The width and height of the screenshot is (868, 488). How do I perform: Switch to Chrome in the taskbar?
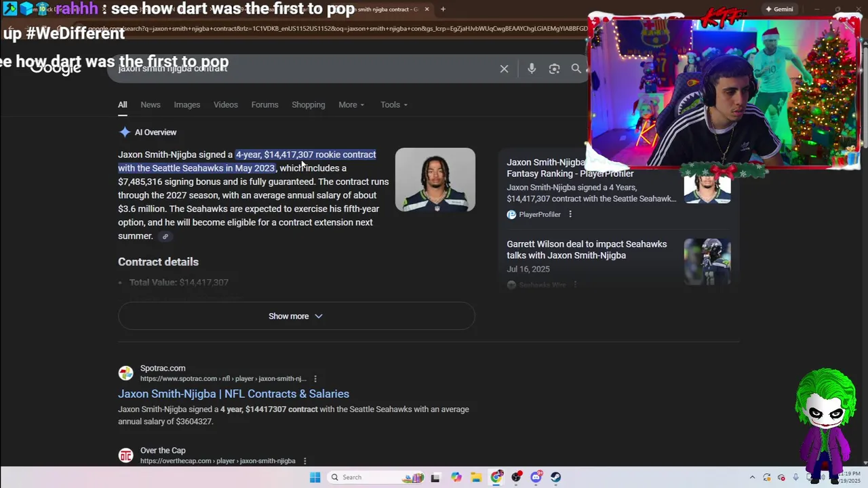coord(496,477)
